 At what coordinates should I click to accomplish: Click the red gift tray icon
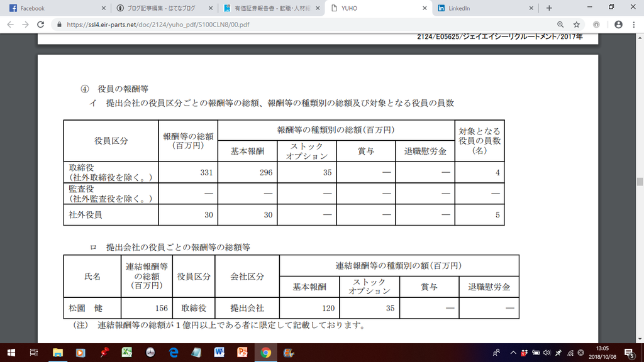click(524, 353)
